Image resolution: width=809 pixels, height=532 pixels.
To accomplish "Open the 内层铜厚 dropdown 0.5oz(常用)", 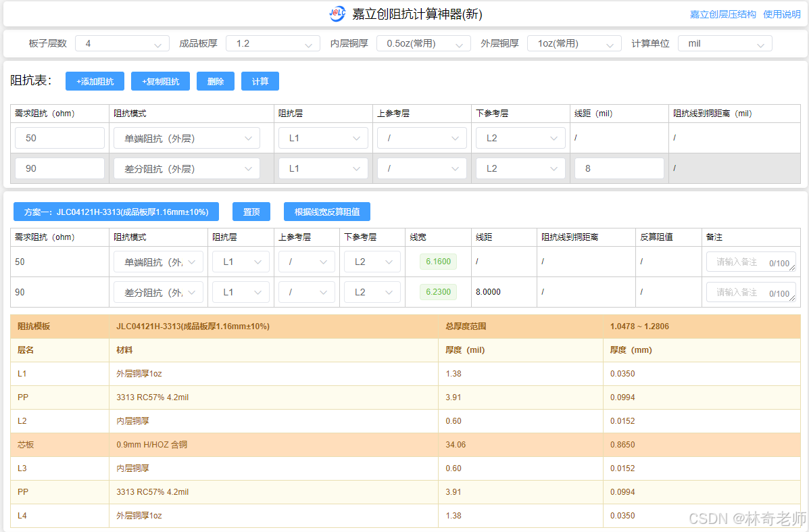I will [x=424, y=43].
